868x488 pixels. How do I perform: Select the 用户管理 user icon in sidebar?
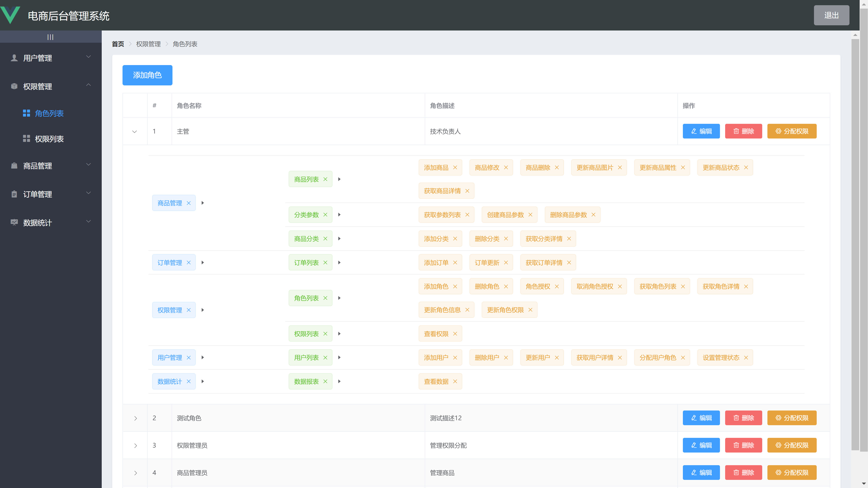[14, 58]
